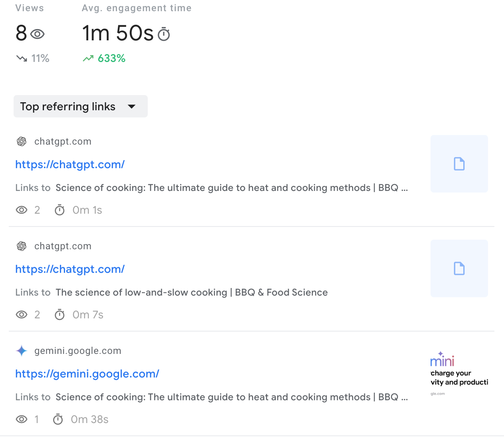Viewport: 504px width, 437px height.
Task: Click the eye icon in the 0m 1s row
Action: coord(22,210)
